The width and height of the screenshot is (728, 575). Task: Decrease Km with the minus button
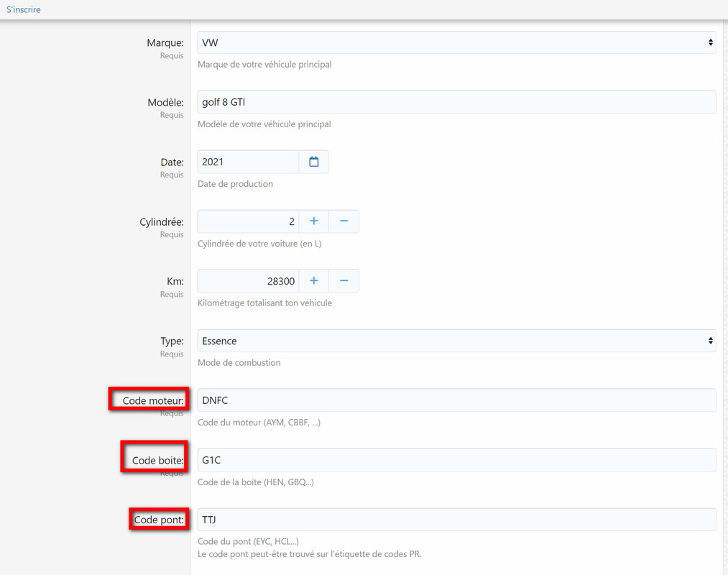(344, 281)
